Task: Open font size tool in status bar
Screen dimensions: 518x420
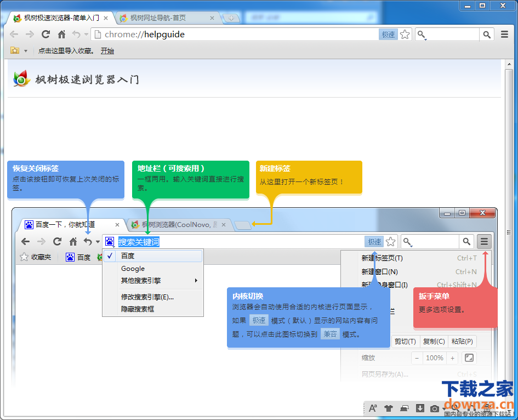Action: tap(373, 408)
